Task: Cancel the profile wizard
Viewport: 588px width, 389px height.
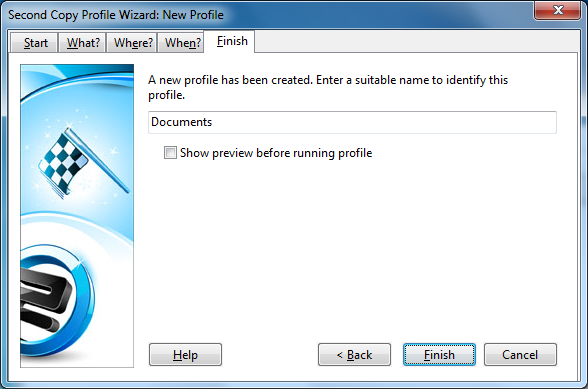Action: click(520, 354)
